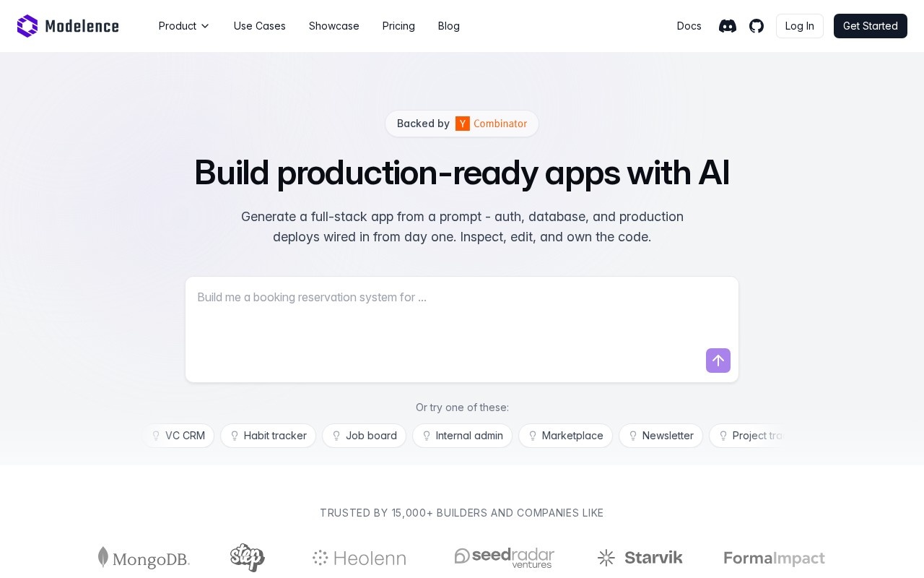924x578 pixels.
Task: Expand the Product dropdown menu
Action: pyautogui.click(x=184, y=26)
